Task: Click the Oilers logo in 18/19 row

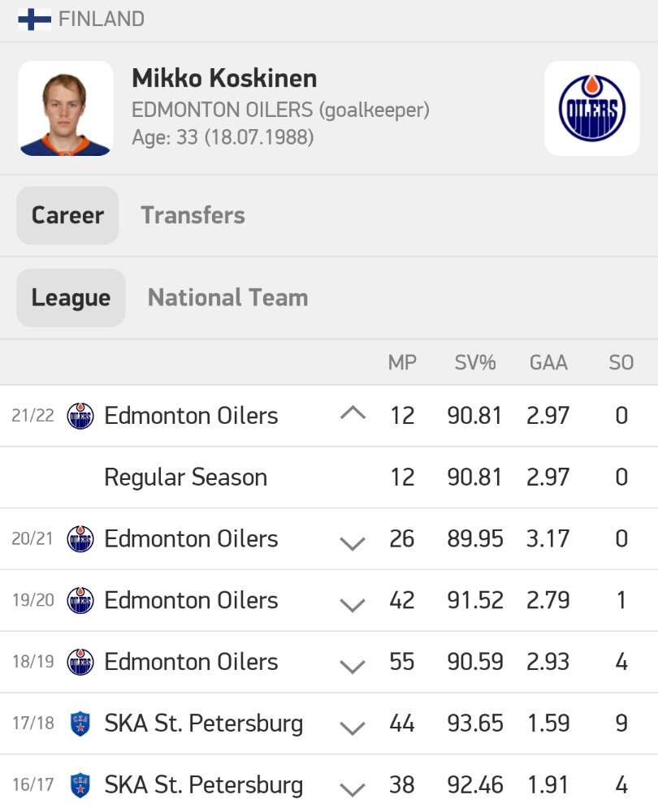Action: [80, 662]
